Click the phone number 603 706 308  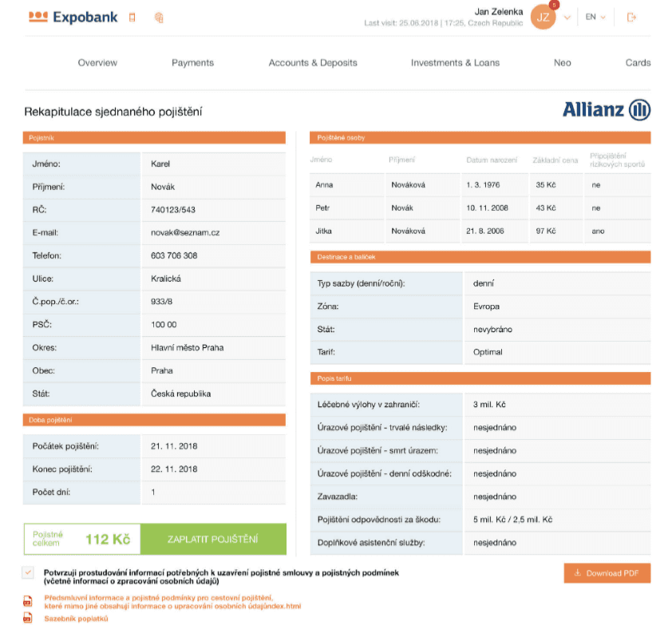174,255
